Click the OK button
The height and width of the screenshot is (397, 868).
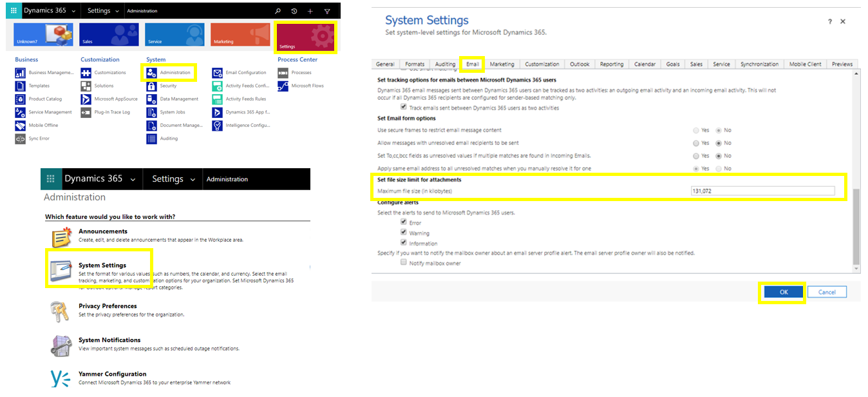[x=784, y=292]
